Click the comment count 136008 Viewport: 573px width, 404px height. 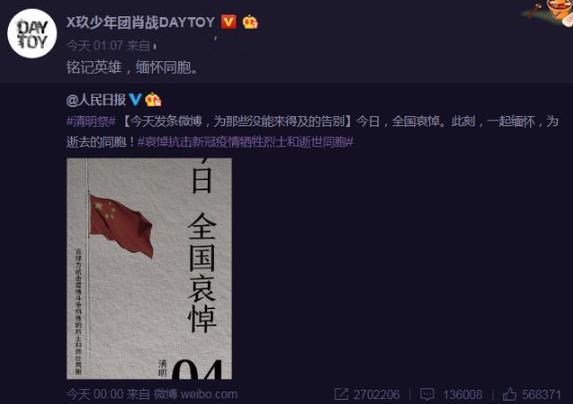pyautogui.click(x=462, y=395)
